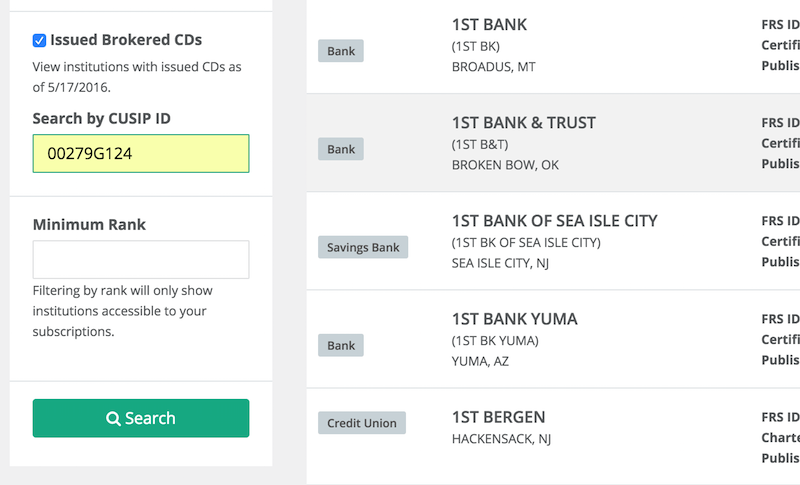The height and width of the screenshot is (485, 800).
Task: Click the Bank tag beside 1ST BANK YUMA
Action: pyautogui.click(x=341, y=345)
